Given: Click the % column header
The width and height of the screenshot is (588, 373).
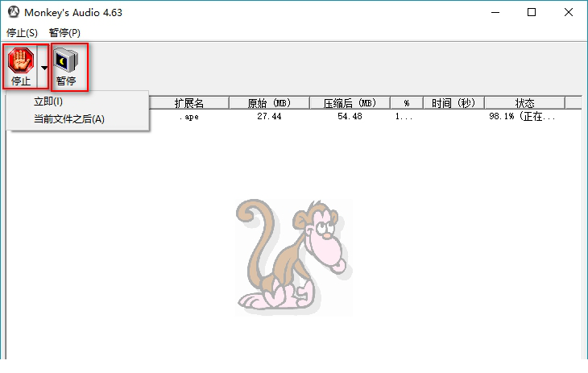Looking at the screenshot, I should click(406, 103).
